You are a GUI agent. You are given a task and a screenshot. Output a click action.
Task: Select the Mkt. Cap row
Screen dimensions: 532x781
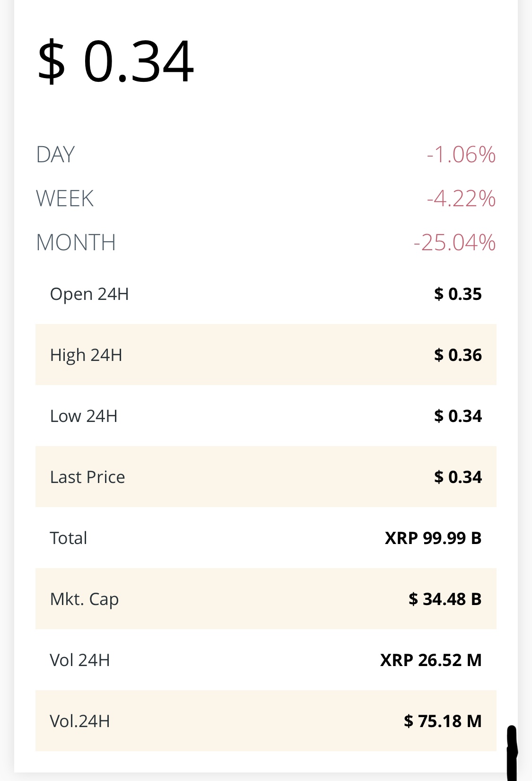tap(266, 599)
